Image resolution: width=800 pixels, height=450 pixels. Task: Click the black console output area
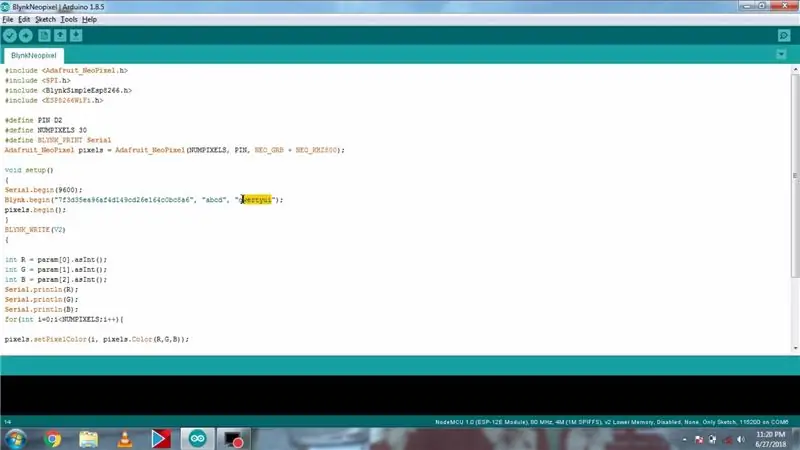point(400,396)
